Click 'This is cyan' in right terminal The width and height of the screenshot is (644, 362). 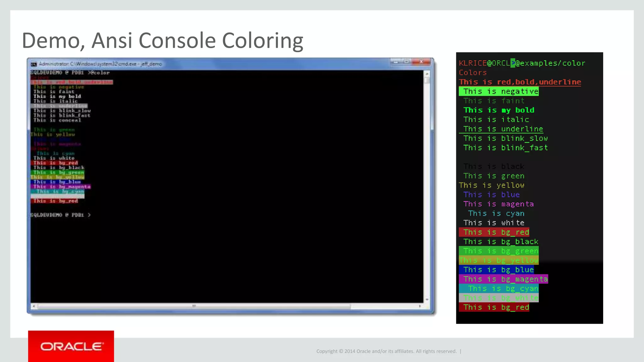tap(496, 214)
